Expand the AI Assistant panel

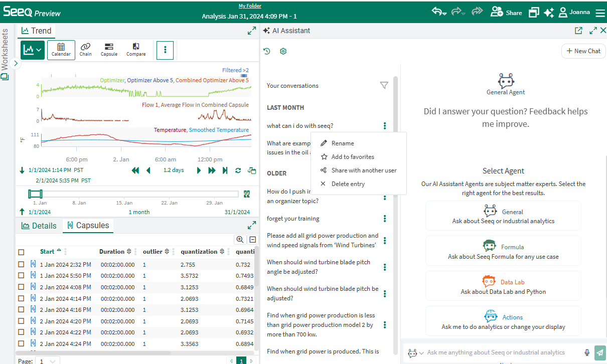tap(593, 31)
